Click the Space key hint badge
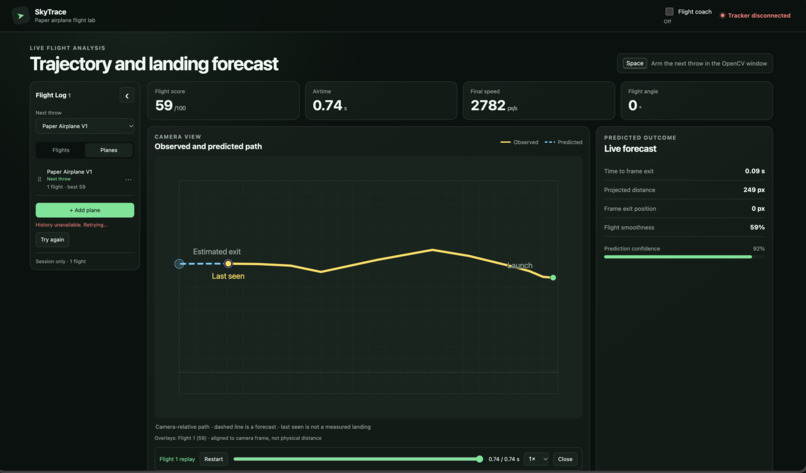The image size is (806, 473). pos(634,63)
